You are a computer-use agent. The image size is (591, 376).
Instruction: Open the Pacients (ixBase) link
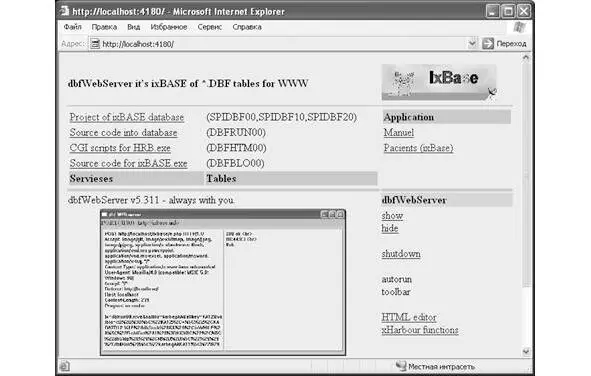pos(418,148)
